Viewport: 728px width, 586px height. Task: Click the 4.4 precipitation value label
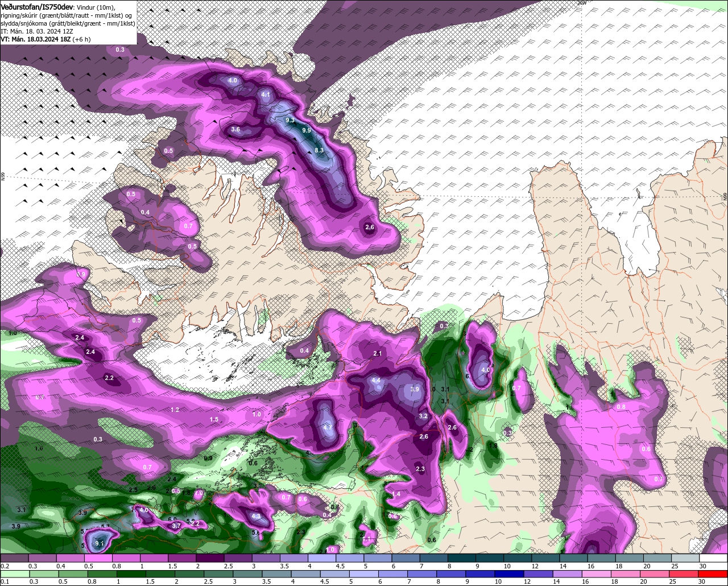pos(376,381)
